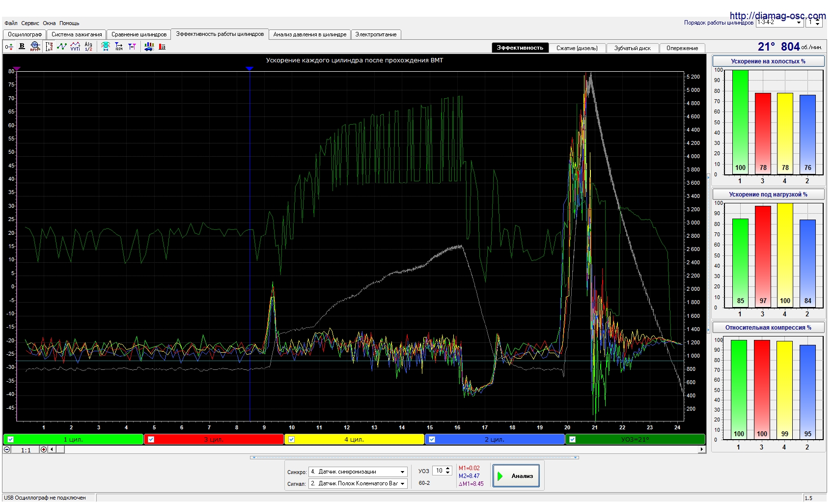Open the cylinder firing order dropdown

(799, 23)
